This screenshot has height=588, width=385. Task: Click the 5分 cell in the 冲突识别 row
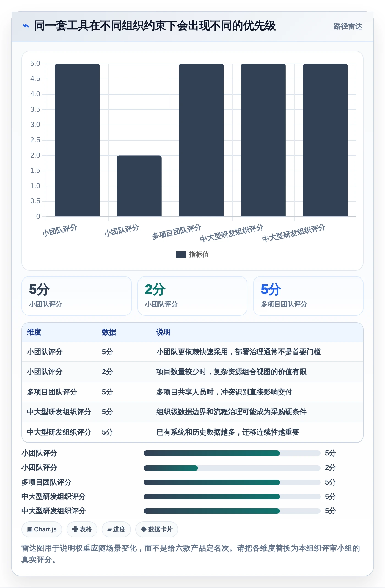click(x=107, y=392)
